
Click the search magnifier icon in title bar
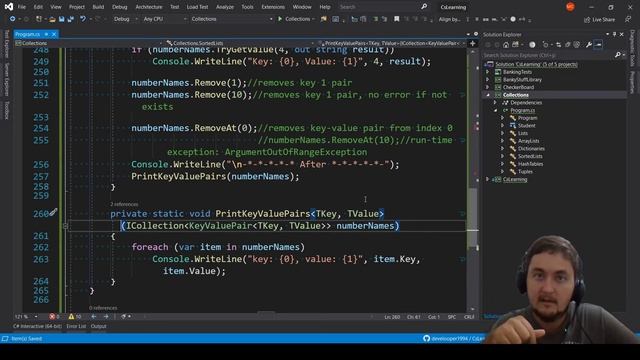[424, 7]
